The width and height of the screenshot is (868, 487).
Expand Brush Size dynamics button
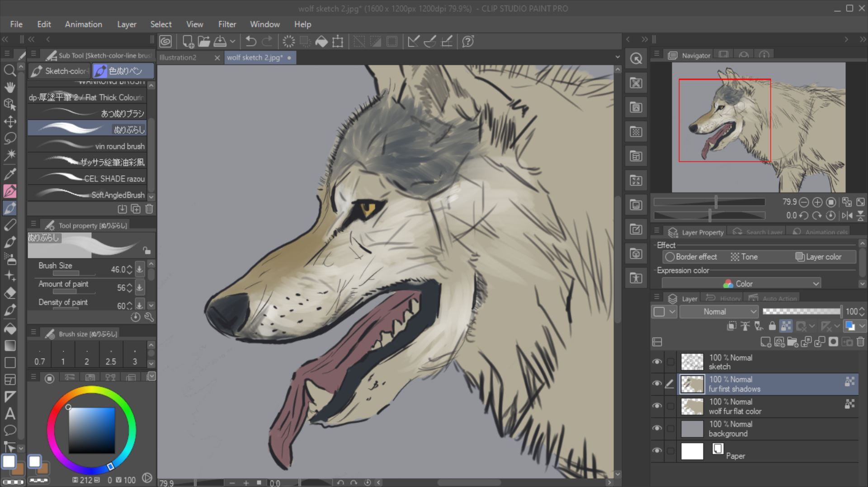click(140, 269)
